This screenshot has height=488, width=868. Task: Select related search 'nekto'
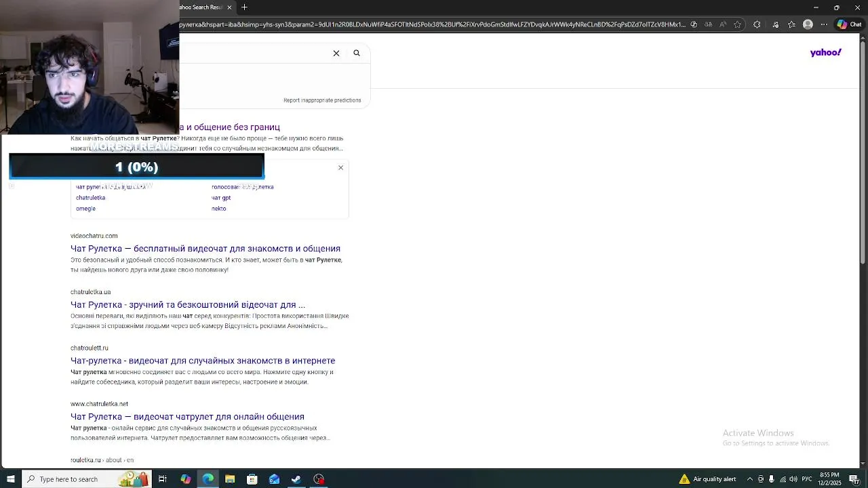[219, 209]
